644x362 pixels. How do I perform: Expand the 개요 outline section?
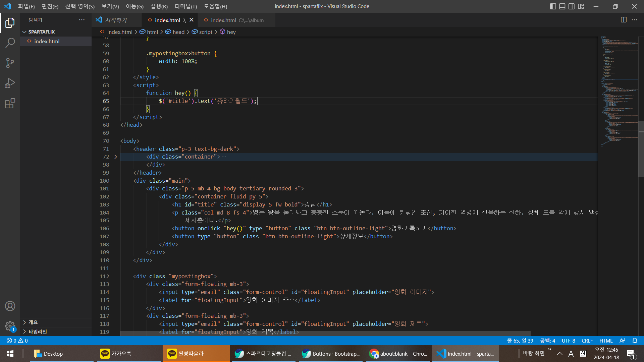point(56,322)
